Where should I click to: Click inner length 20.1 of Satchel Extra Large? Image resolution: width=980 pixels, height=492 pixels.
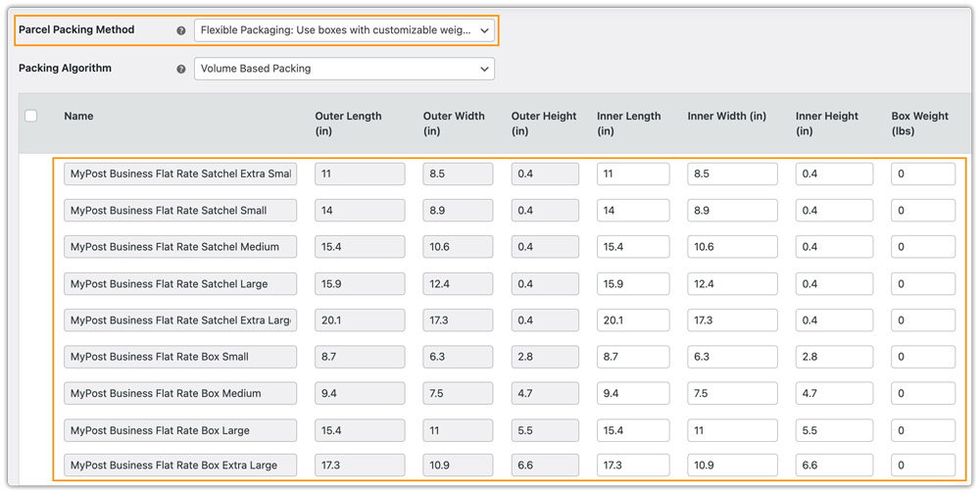click(x=633, y=320)
